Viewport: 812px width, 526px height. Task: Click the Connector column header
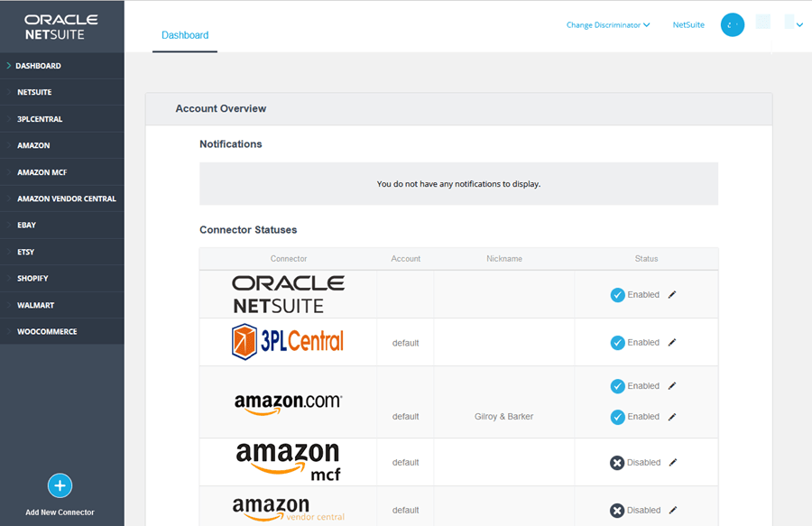click(289, 258)
